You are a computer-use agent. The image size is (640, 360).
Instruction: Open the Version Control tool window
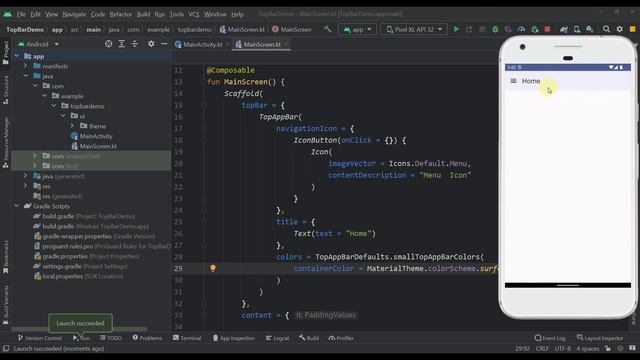pos(40,338)
